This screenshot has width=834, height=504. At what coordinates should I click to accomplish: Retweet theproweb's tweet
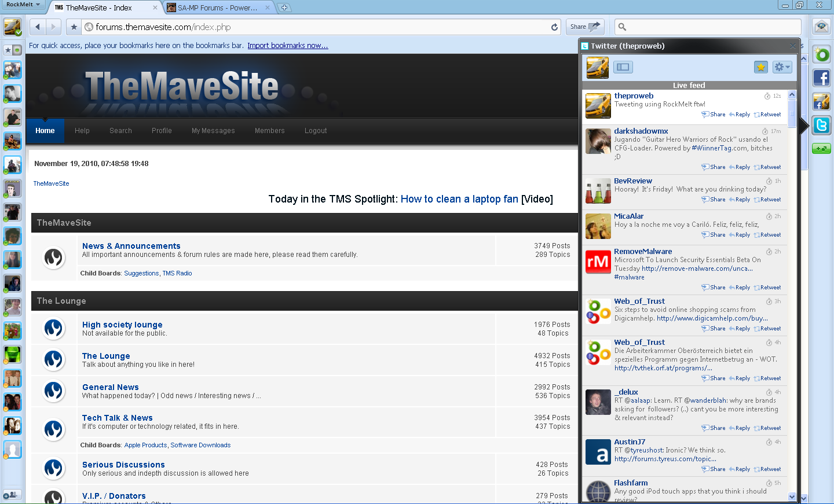coord(767,115)
